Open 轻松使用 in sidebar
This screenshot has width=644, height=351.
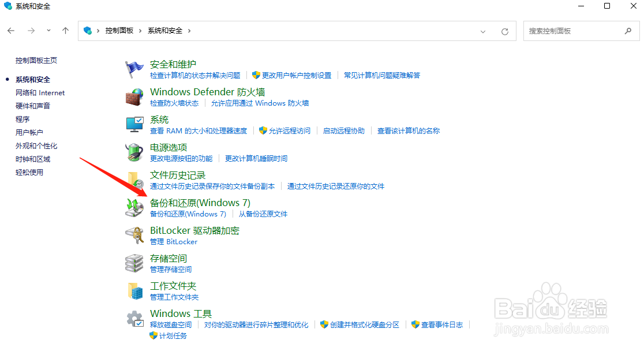[29, 172]
